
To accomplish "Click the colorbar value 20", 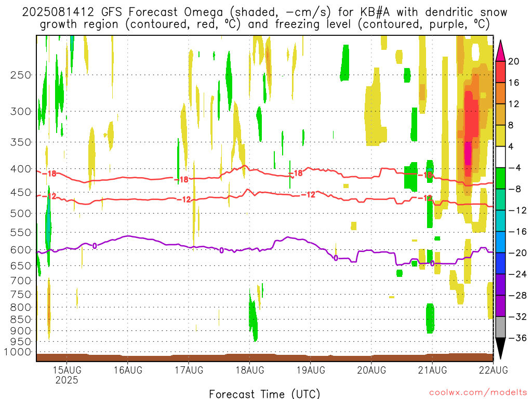I will (514, 61).
